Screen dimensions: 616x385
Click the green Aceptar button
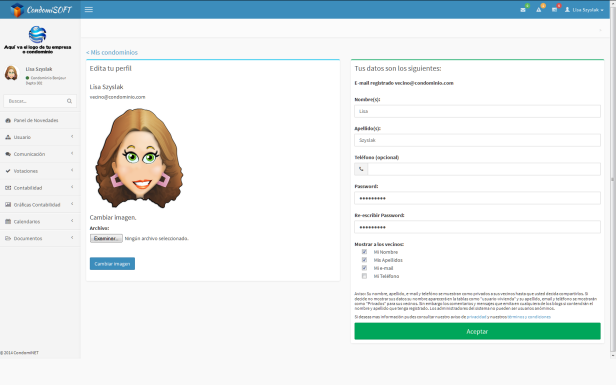tap(477, 331)
